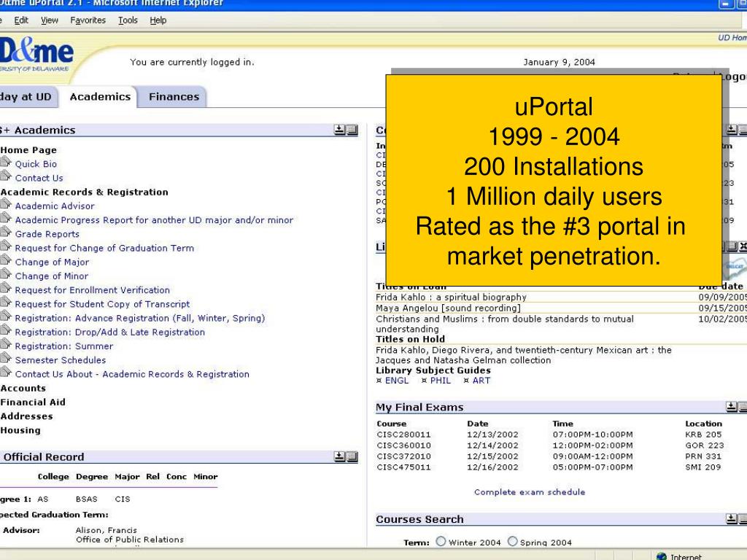Open the View menu

click(50, 20)
